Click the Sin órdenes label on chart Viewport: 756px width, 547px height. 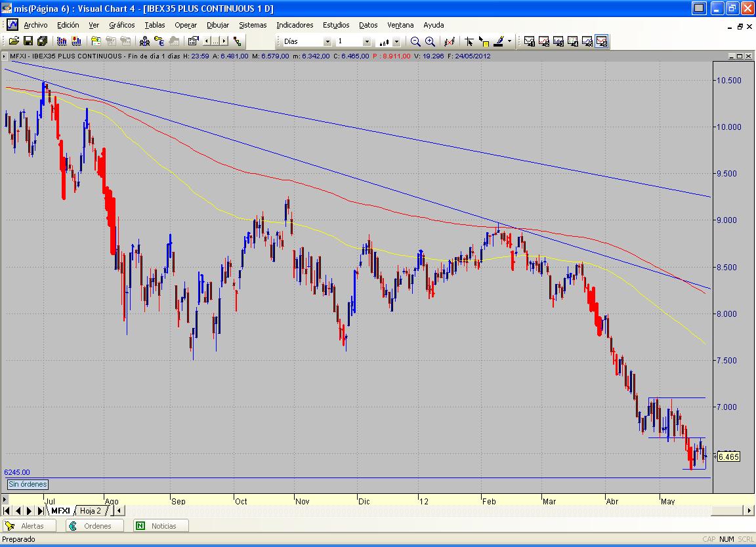click(x=28, y=484)
